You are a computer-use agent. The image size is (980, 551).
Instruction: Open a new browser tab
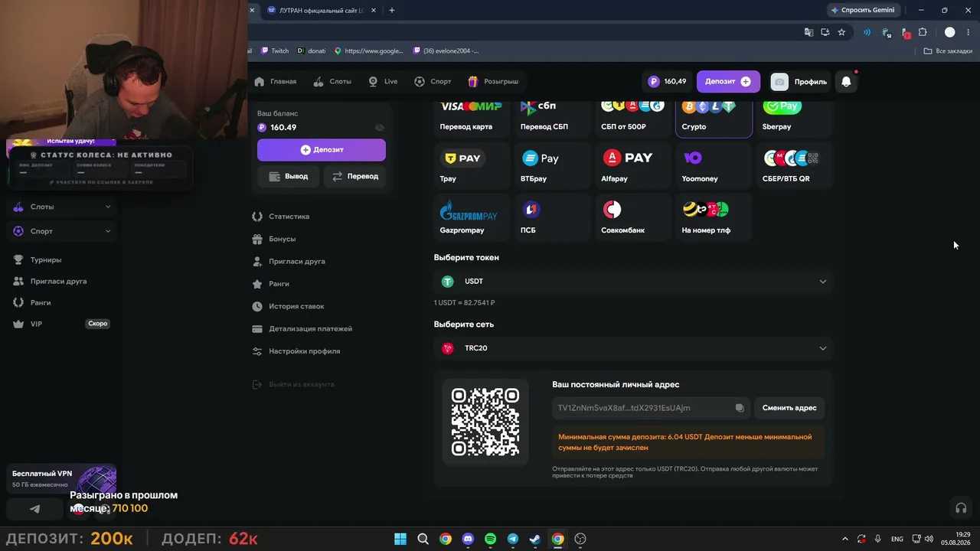click(x=392, y=10)
